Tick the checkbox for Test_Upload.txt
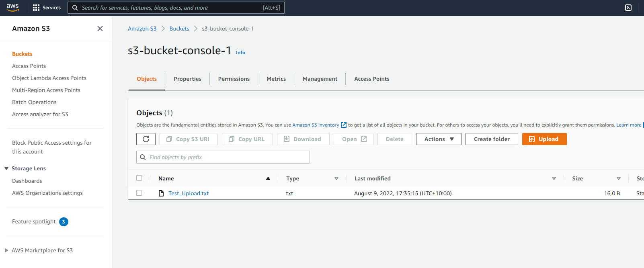This screenshot has width=644, height=268. coord(139,193)
